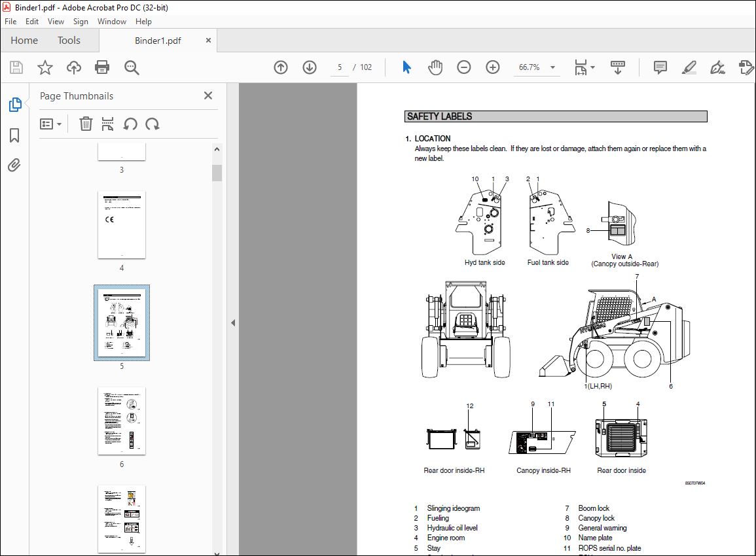The height and width of the screenshot is (556, 756).
Task: Rotate pages clockwise
Action: tap(153, 124)
